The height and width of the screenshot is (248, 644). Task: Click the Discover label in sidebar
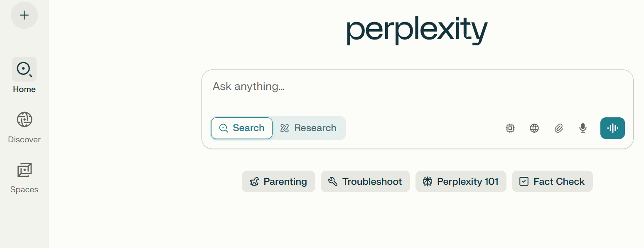[24, 139]
